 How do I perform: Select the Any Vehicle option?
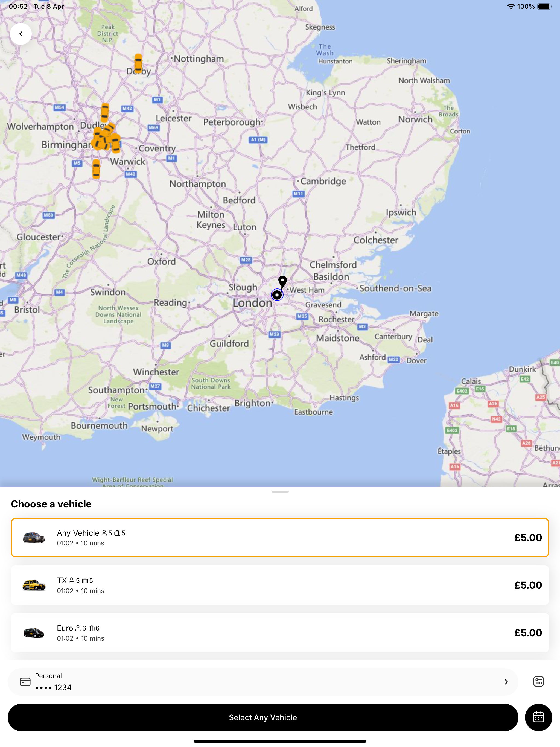click(280, 537)
